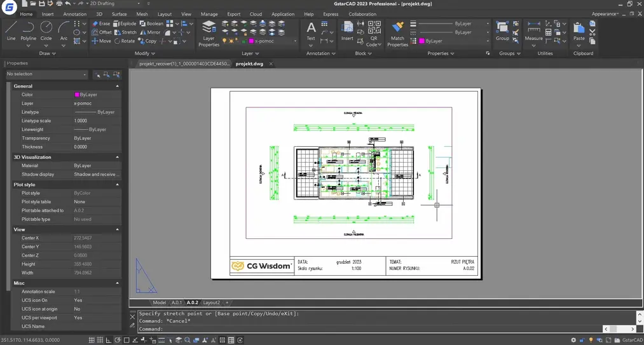Activate the Mirror tool
This screenshot has width=644, height=345.
[150, 32]
